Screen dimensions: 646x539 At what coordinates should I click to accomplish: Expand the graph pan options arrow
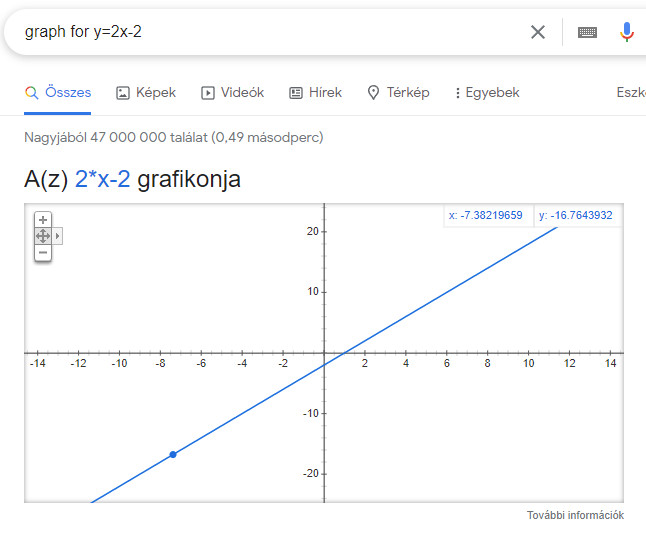click(x=58, y=236)
